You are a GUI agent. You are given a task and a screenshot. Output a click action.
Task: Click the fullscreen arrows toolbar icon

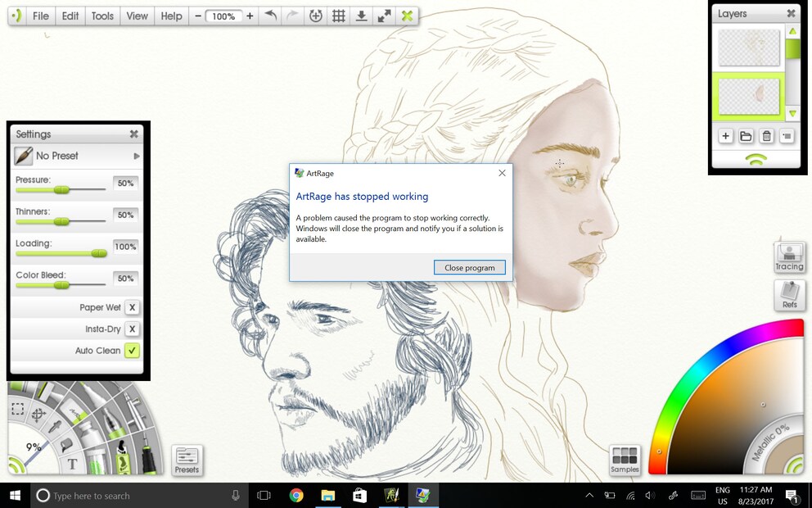point(384,16)
